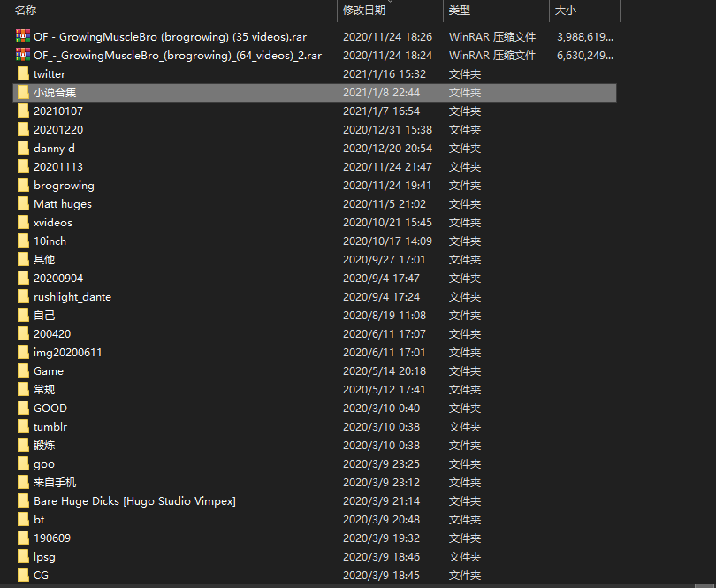Select the folder name Matt huges
The width and height of the screenshot is (716, 588).
(63, 204)
